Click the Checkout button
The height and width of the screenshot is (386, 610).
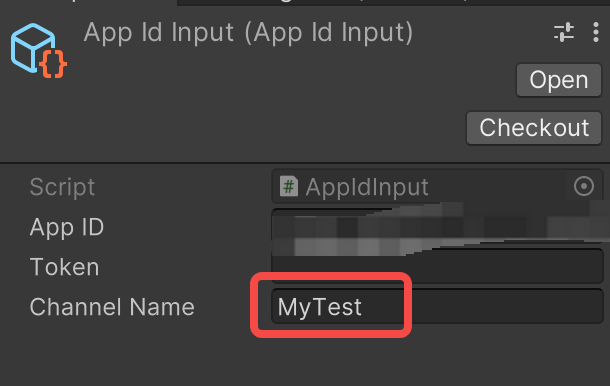[534, 128]
